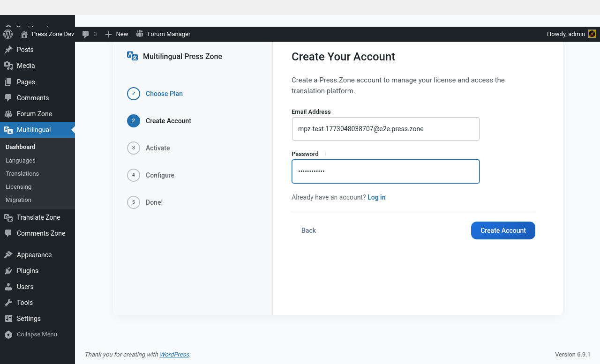Click the Users person icon
The image size is (600, 364).
(x=8, y=287)
